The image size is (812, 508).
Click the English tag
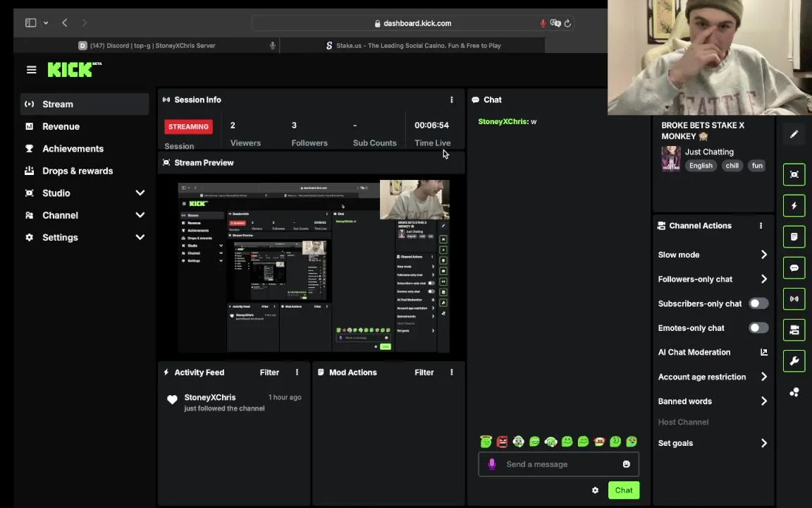coord(701,165)
